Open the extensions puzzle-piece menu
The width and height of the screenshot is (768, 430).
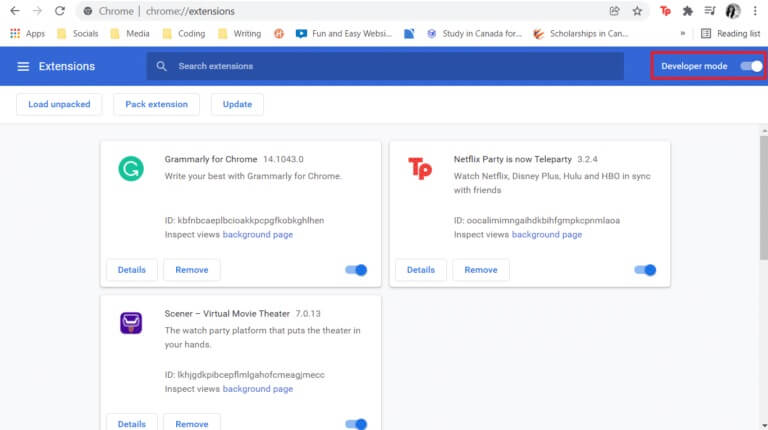coord(688,11)
